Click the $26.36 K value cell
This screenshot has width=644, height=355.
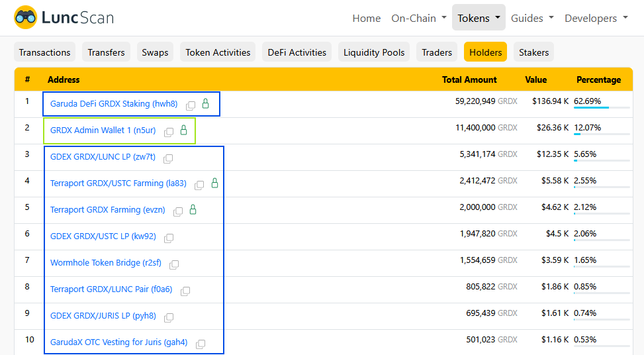point(553,128)
